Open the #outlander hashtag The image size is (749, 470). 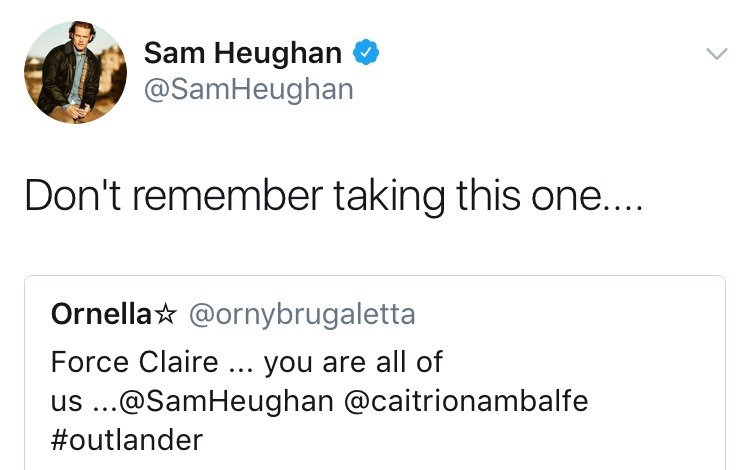[127, 440]
